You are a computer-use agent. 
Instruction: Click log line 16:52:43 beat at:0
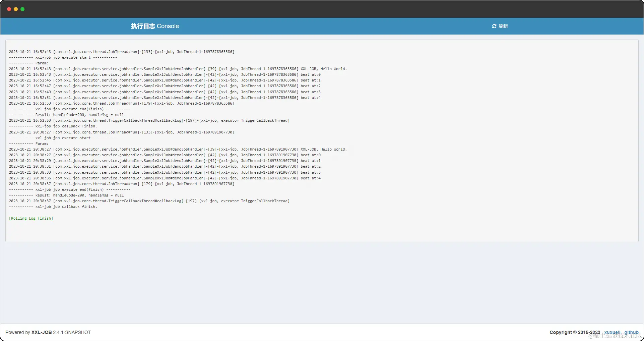[165, 74]
